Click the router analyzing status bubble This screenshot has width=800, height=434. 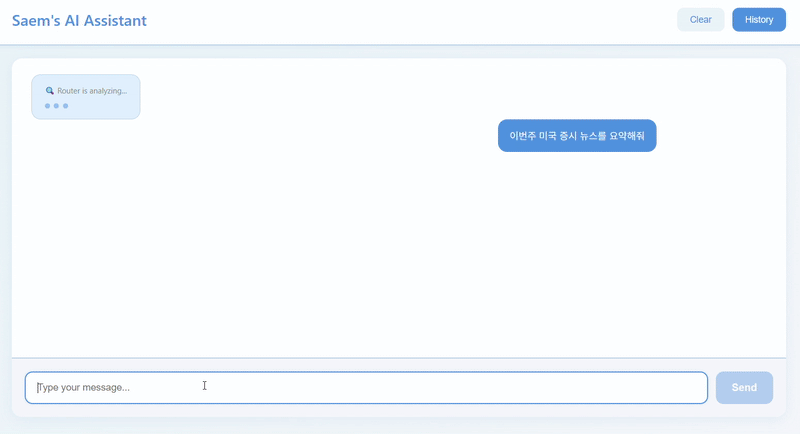(86, 97)
